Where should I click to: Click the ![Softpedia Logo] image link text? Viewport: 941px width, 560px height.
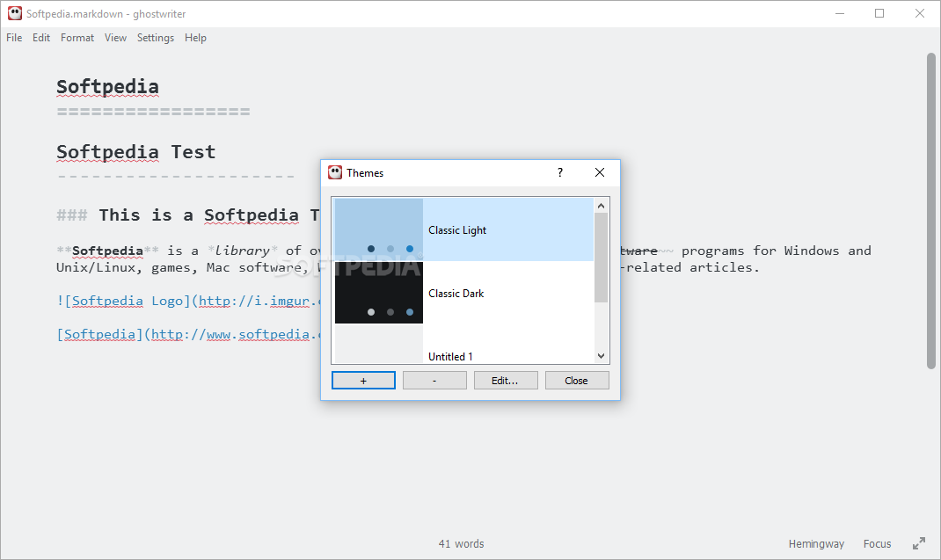tap(189, 301)
